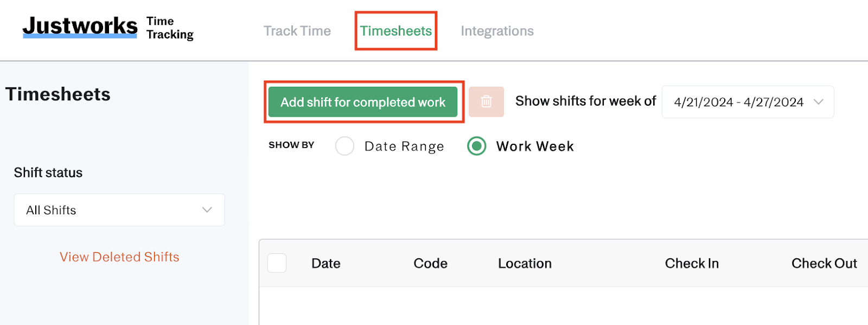Open the Shift status All Shifts dropdown

[119, 209]
